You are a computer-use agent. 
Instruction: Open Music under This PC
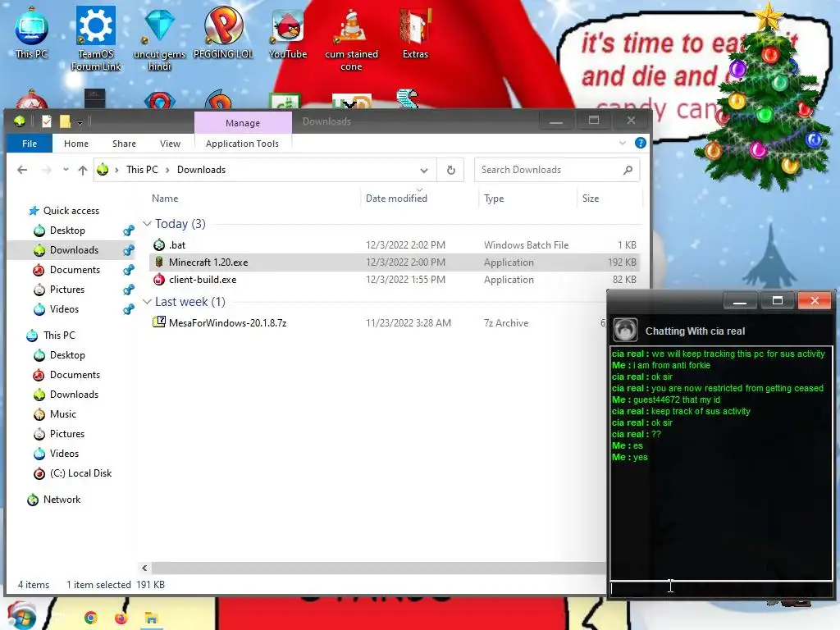click(62, 414)
